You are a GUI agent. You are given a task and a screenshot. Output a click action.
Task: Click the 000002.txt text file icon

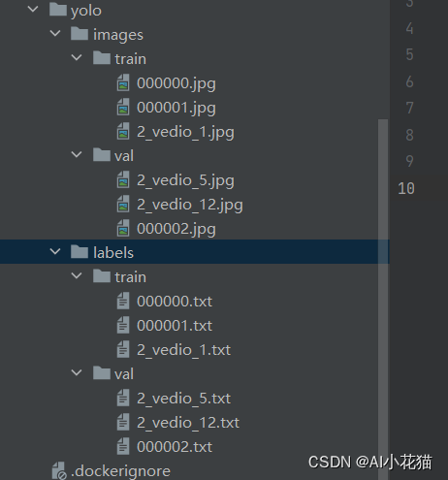pyautogui.click(x=123, y=446)
